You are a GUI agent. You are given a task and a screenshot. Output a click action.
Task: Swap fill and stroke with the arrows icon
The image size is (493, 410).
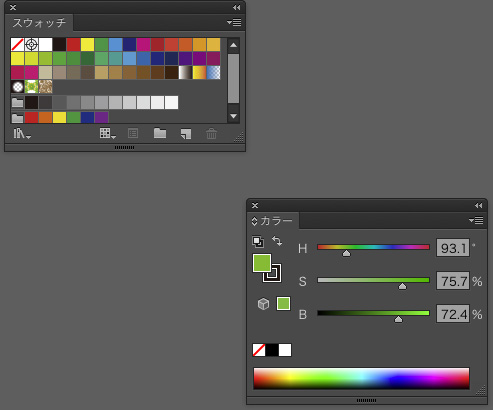point(277,241)
